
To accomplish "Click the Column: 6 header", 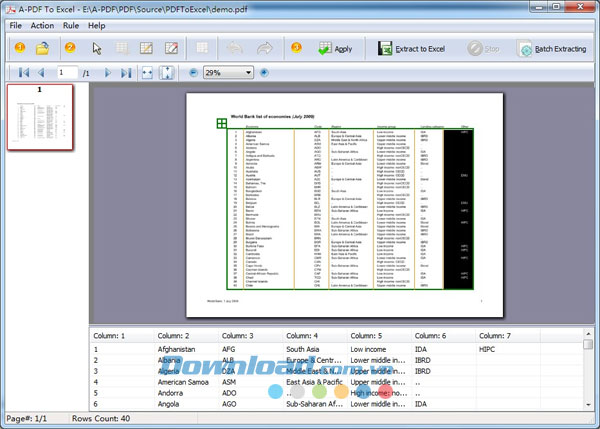I will click(x=443, y=336).
